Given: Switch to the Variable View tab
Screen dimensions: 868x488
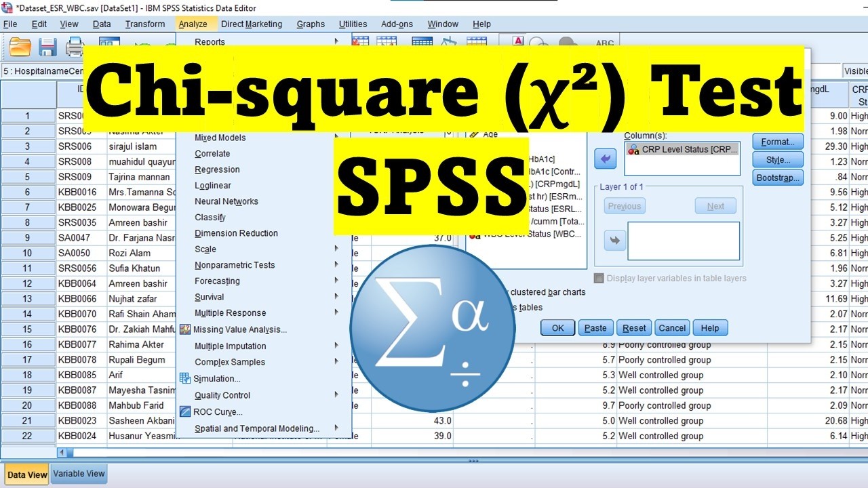Looking at the screenshot, I should [x=79, y=474].
